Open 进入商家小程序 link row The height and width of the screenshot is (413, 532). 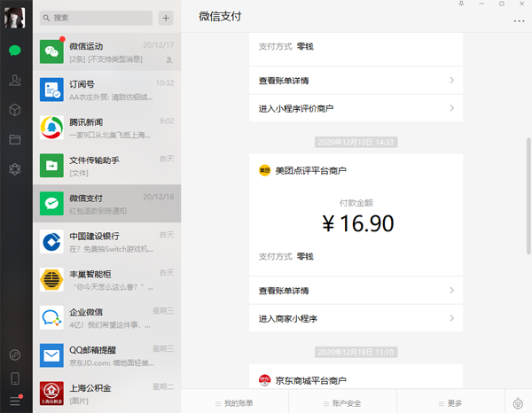pos(356,318)
